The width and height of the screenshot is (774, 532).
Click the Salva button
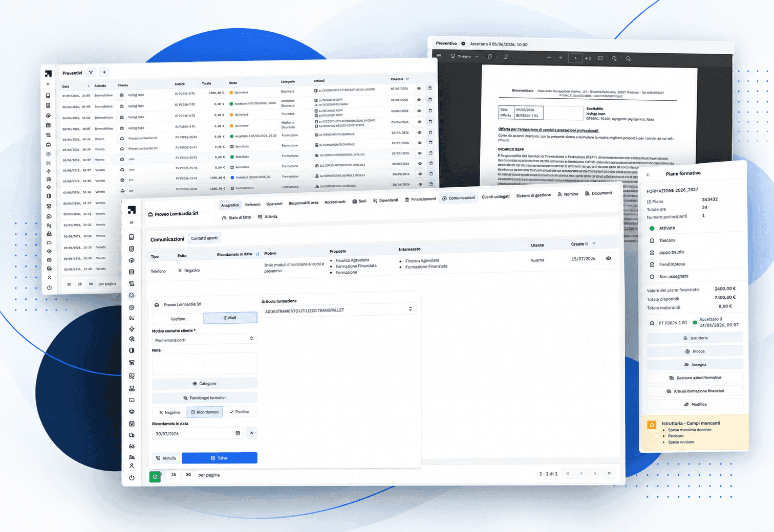tap(219, 458)
